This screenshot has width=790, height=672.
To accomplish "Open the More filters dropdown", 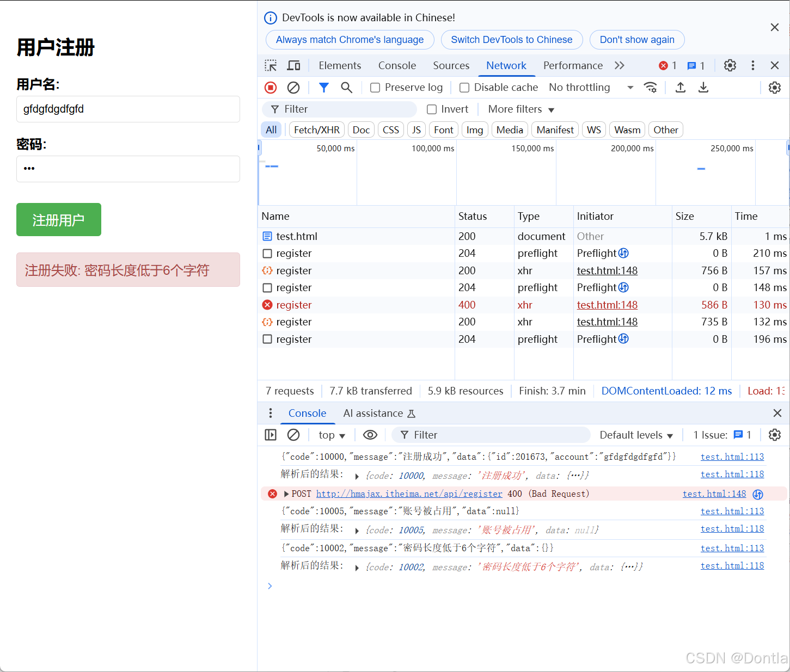I will (x=521, y=109).
